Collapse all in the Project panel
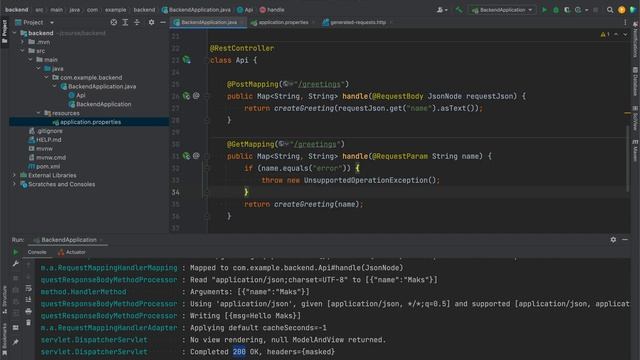This screenshot has width=640, height=360. pos(137,22)
